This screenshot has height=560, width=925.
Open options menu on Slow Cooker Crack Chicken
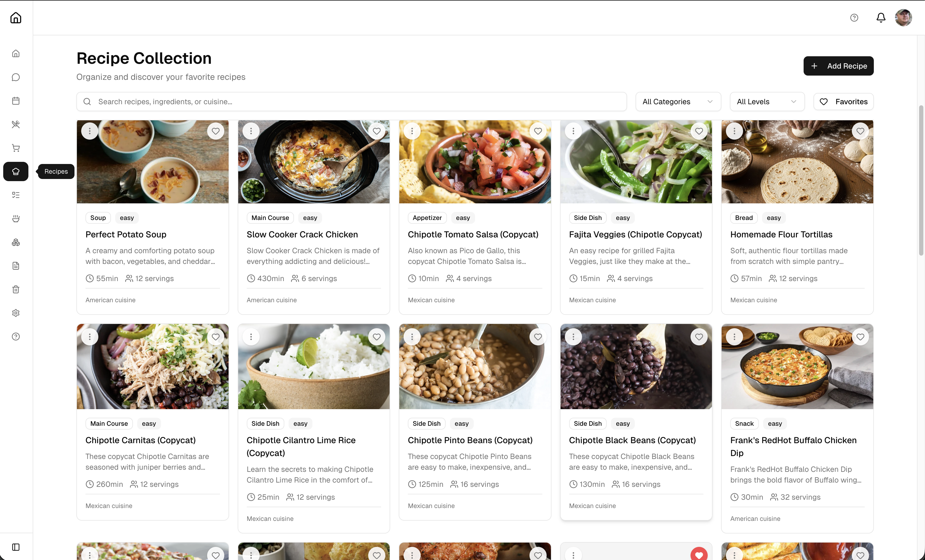(x=251, y=131)
